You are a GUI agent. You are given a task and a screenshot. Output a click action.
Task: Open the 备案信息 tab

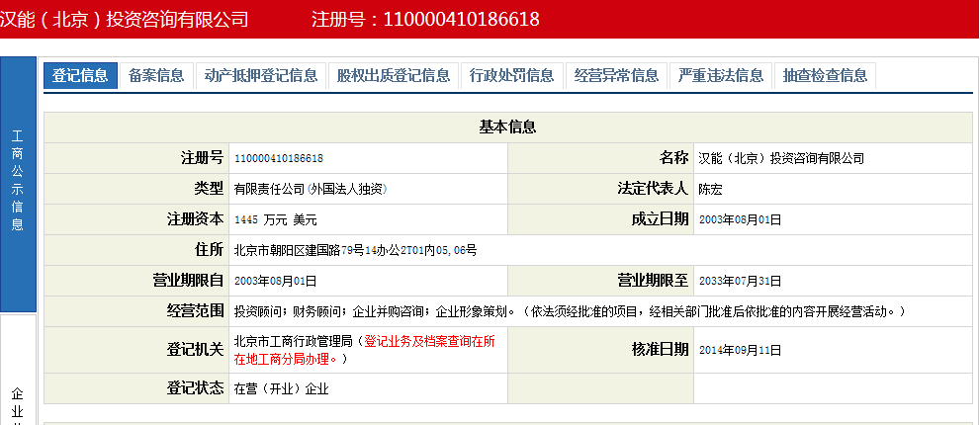(x=156, y=76)
